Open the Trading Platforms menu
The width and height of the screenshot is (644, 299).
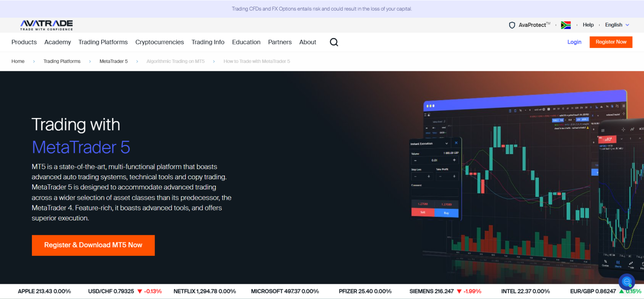103,42
